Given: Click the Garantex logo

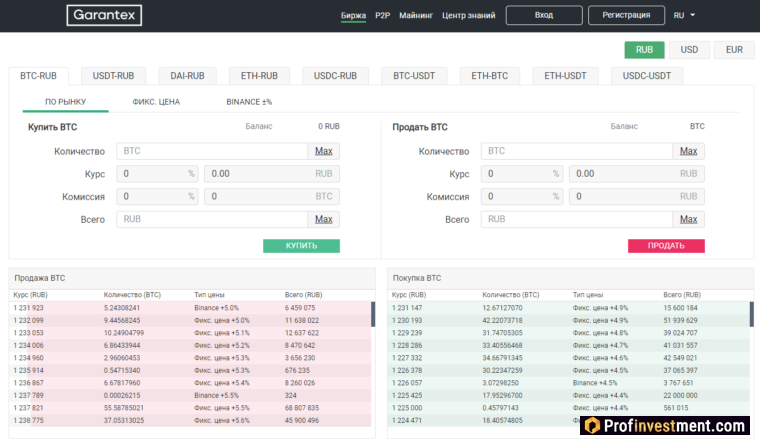Looking at the screenshot, I should click(104, 15).
